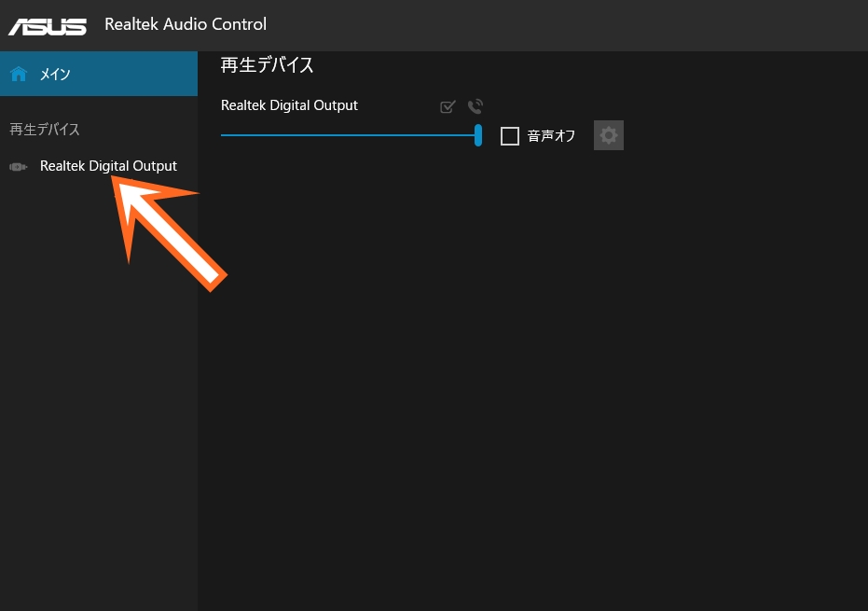The image size is (868, 611).
Task: Click the blank right side of the title bar
Action: [606, 24]
